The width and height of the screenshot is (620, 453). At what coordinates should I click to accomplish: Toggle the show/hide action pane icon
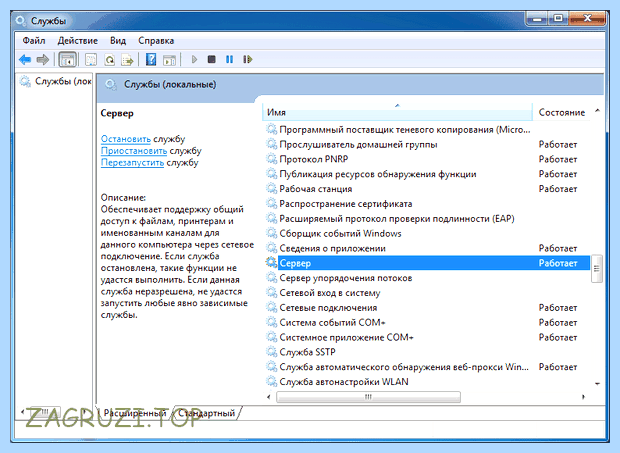tap(169, 60)
